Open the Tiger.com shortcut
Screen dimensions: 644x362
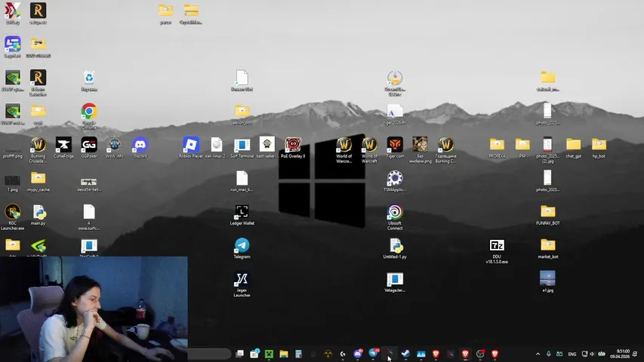point(395,148)
